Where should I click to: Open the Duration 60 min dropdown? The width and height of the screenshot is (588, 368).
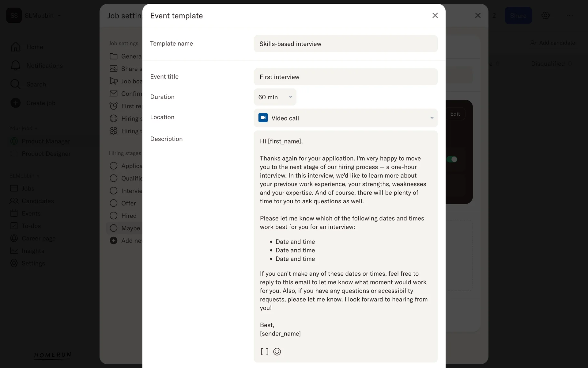[275, 97]
